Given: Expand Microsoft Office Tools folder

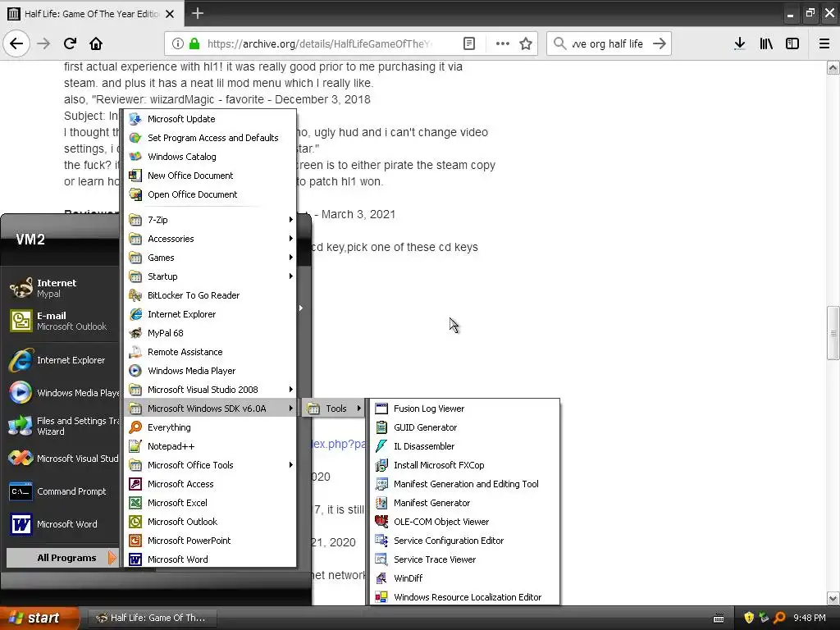Looking at the screenshot, I should tap(210, 465).
